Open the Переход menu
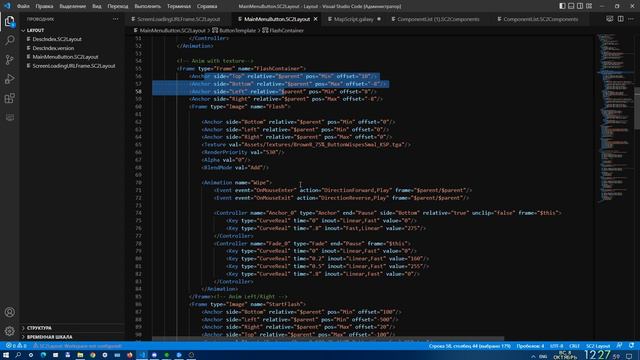Image resolution: width=640 pixels, height=360 pixels. click(118, 6)
